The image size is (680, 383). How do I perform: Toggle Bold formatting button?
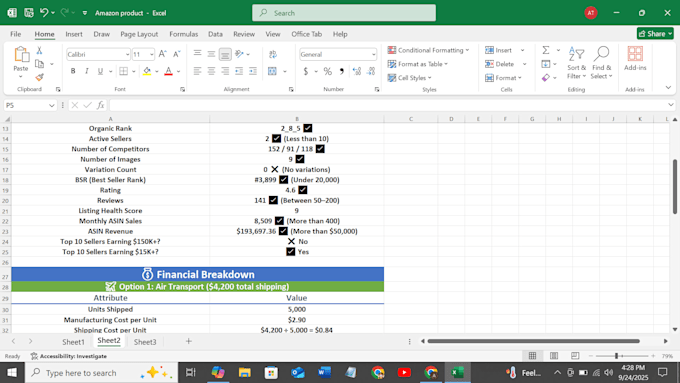click(73, 71)
